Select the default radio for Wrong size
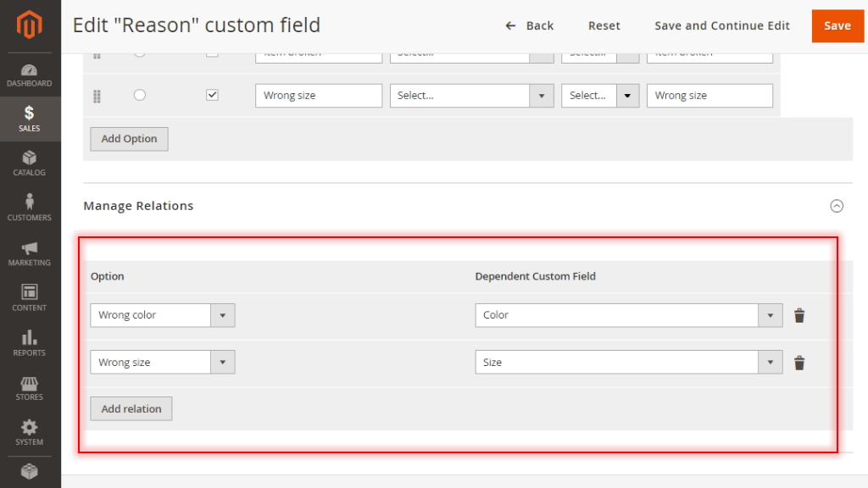 click(x=140, y=95)
